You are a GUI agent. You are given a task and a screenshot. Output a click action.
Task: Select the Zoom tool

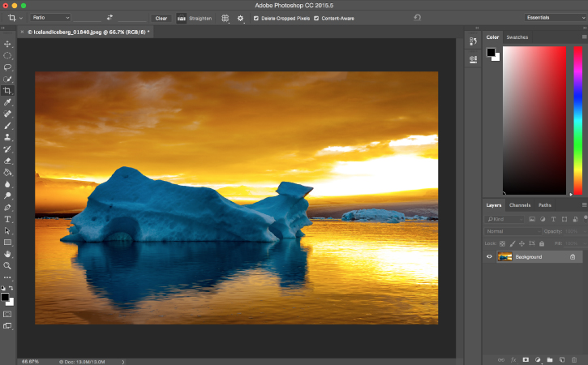click(7, 265)
